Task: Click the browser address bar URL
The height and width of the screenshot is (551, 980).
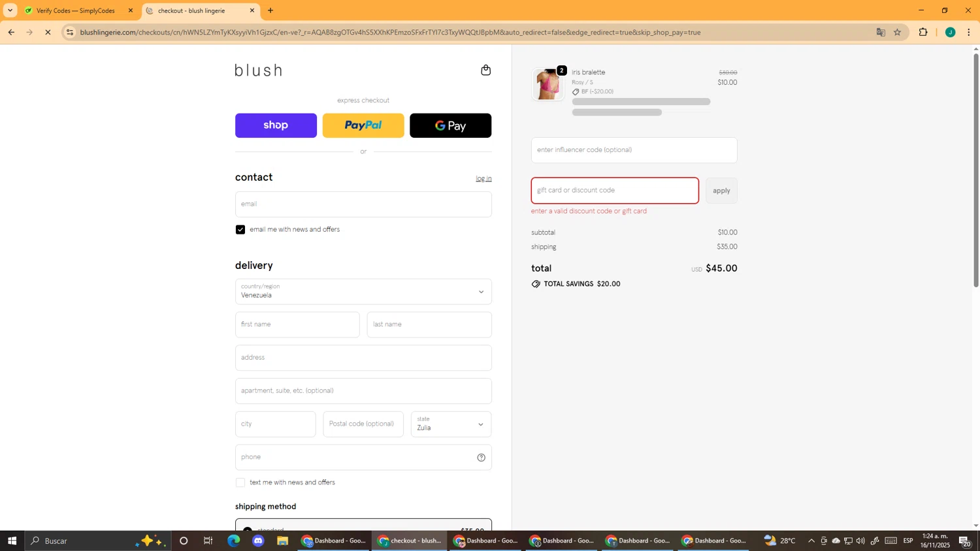Action: [391, 32]
